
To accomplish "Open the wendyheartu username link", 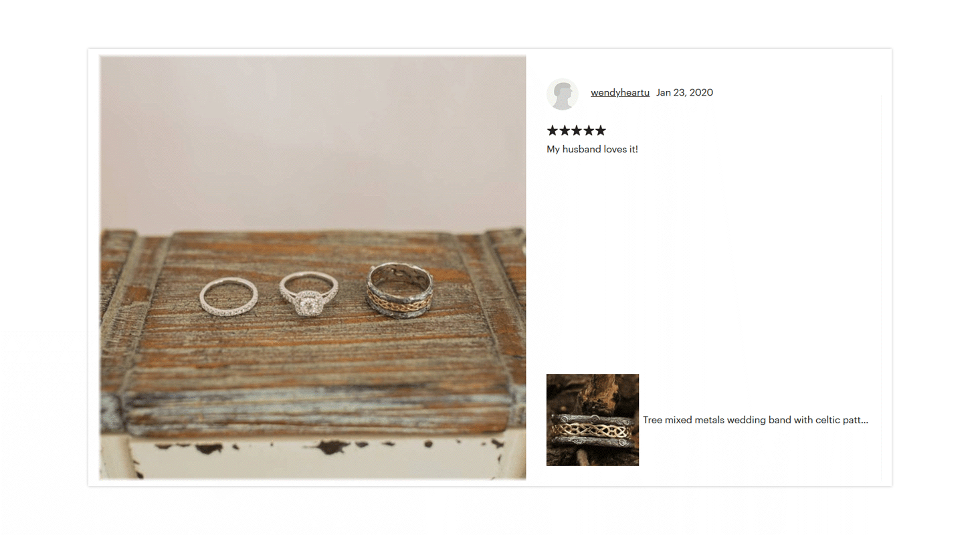I will [x=620, y=92].
